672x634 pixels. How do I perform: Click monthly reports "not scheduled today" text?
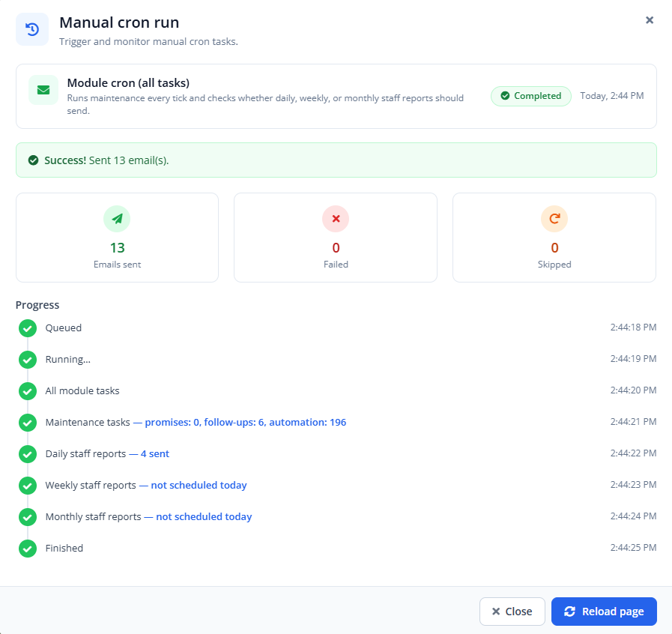[204, 516]
